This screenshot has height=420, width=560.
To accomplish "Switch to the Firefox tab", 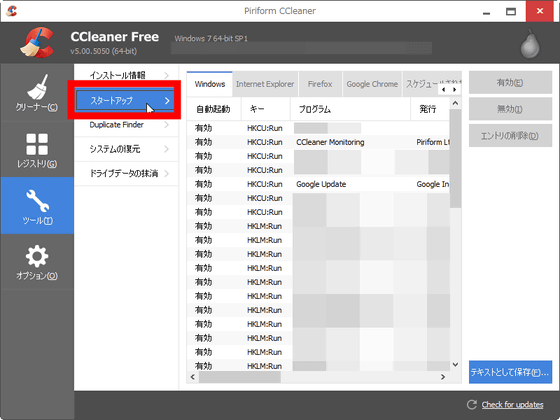I will [320, 84].
